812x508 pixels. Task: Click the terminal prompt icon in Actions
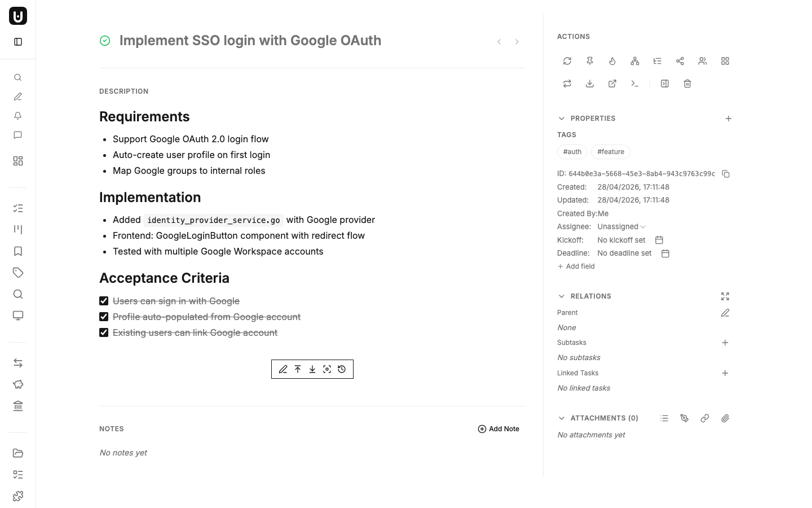pos(635,84)
